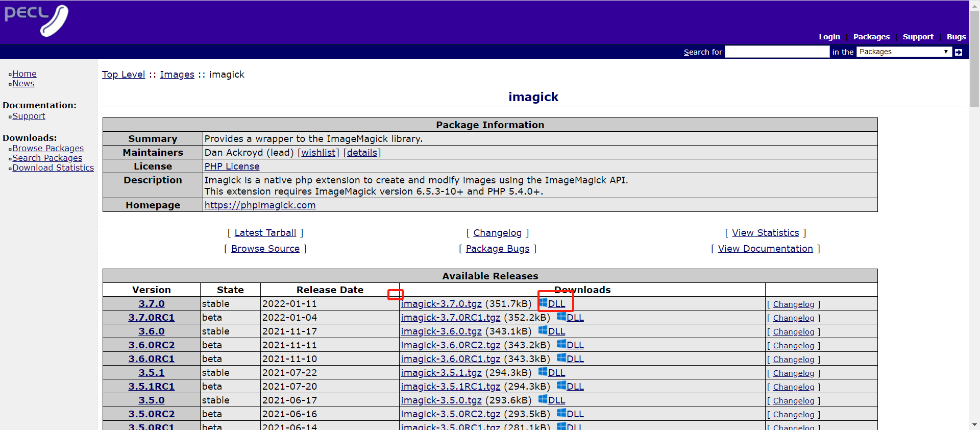The image size is (980, 430).
Task: Click the release date 2022-01-11
Action: coord(289,304)
